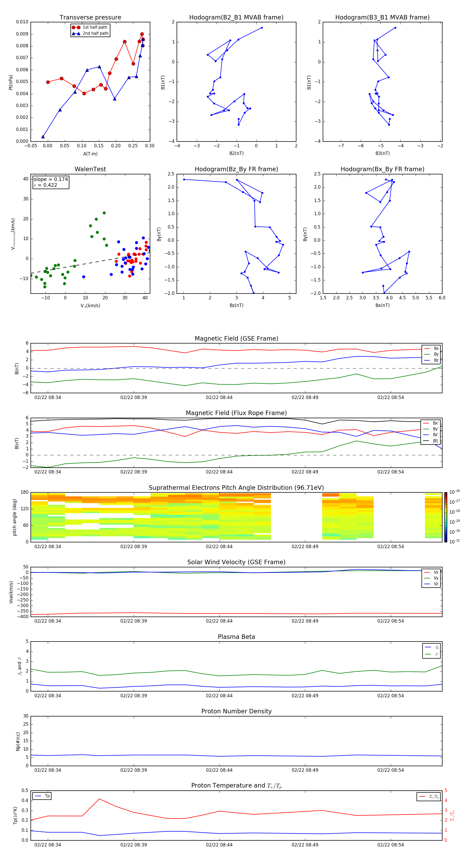Click the 'Vx' legend entry in velocity plot
Screen dimensions: 473x868
pos(431,572)
